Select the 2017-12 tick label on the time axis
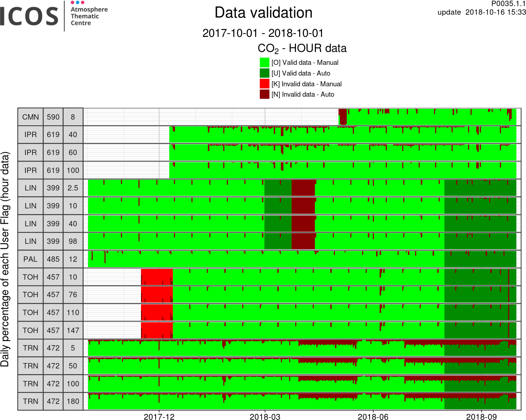 click(159, 416)
